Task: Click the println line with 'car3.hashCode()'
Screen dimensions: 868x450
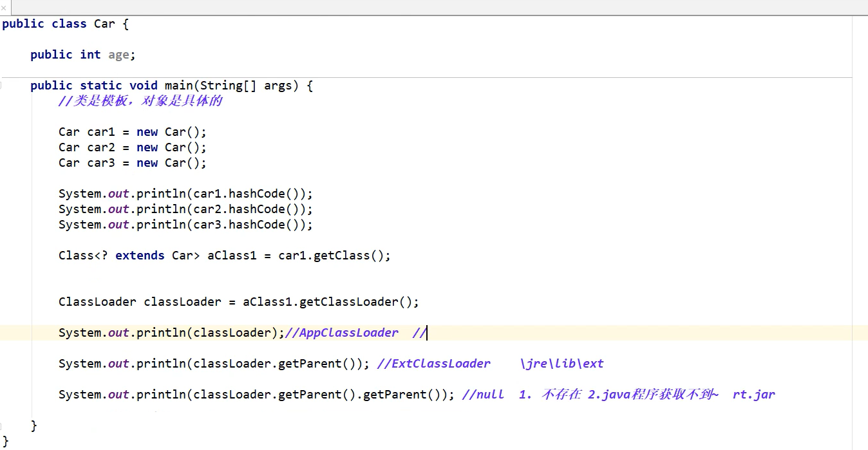Action: [185, 225]
